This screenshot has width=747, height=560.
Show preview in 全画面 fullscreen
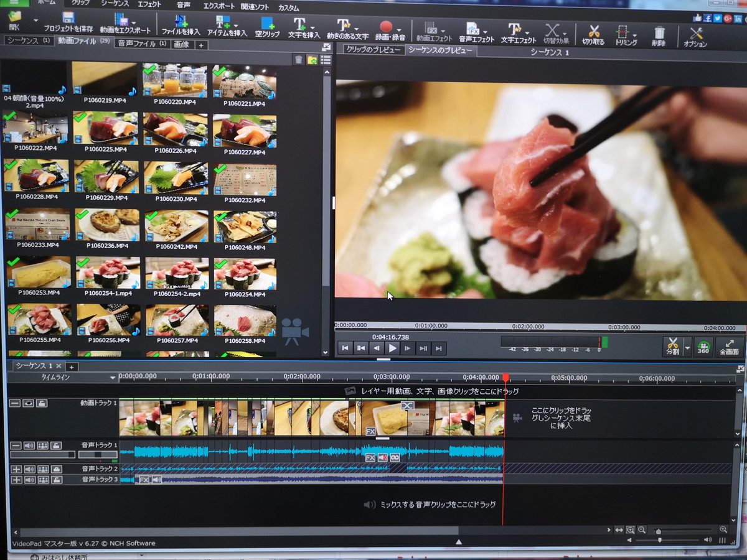[729, 347]
